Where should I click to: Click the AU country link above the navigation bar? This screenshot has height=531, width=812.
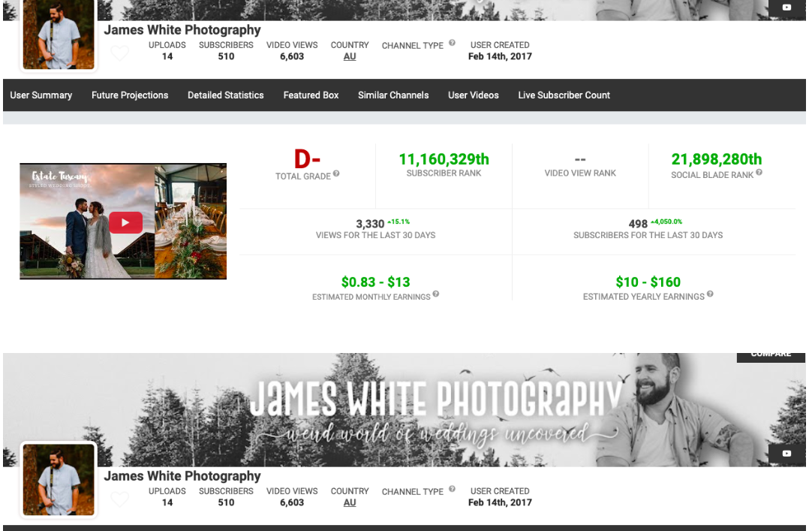point(350,56)
